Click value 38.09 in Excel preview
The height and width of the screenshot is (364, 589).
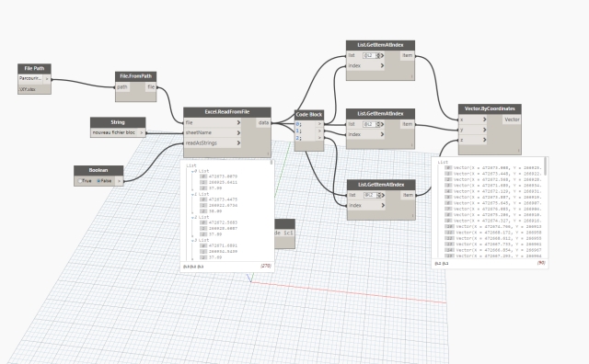215,211
